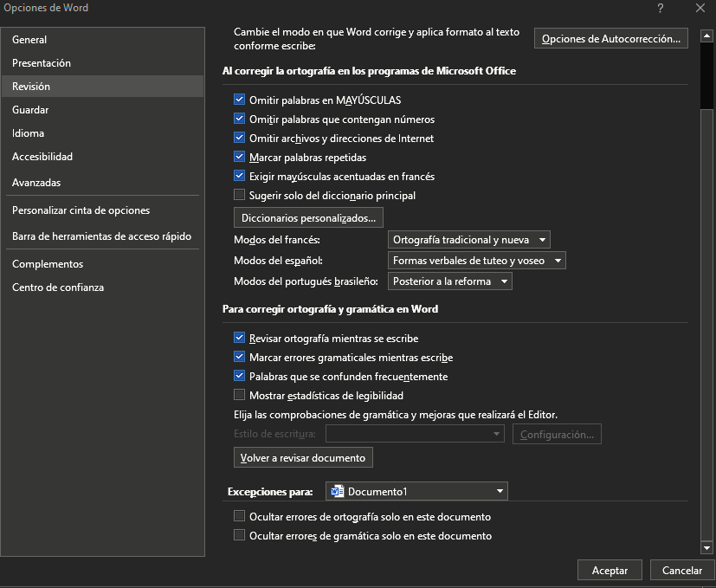Select the General category
This screenshot has width=716, height=588.
coord(103,40)
